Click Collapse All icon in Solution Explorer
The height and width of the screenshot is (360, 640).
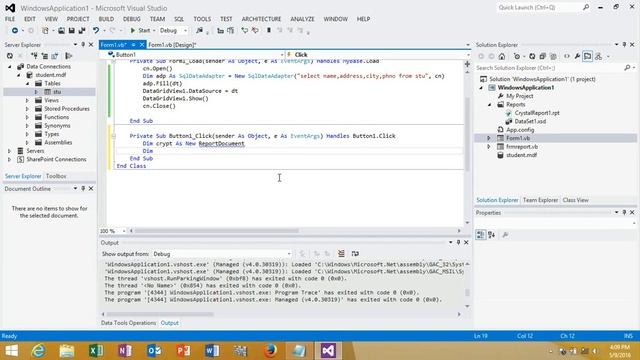(x=542, y=57)
